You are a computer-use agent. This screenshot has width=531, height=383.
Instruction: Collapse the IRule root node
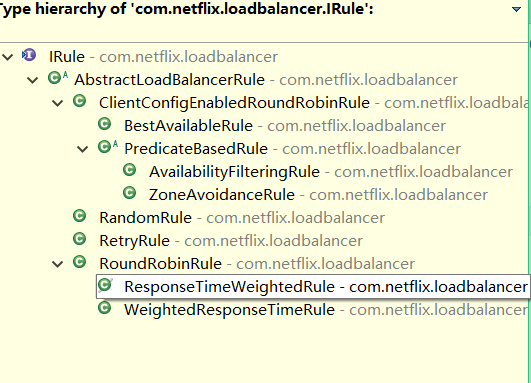click(7, 57)
